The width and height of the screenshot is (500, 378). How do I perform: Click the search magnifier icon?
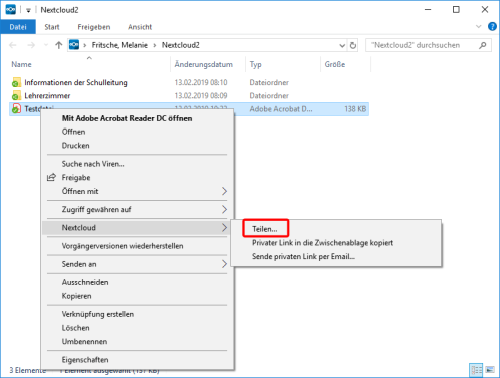[x=483, y=45]
